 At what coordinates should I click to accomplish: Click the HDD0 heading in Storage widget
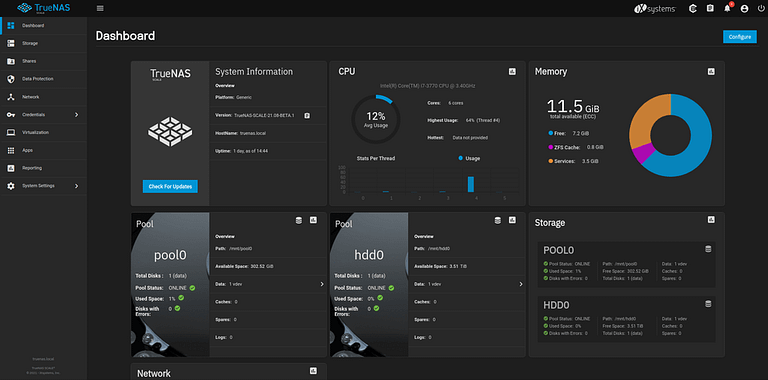[x=556, y=305]
